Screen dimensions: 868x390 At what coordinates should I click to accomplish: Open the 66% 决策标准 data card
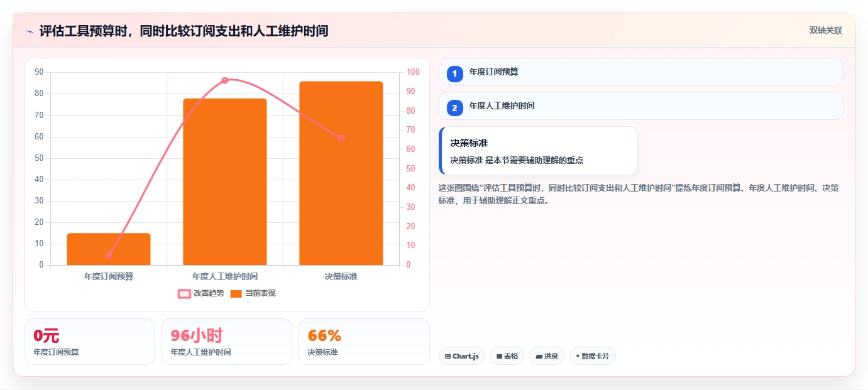364,342
